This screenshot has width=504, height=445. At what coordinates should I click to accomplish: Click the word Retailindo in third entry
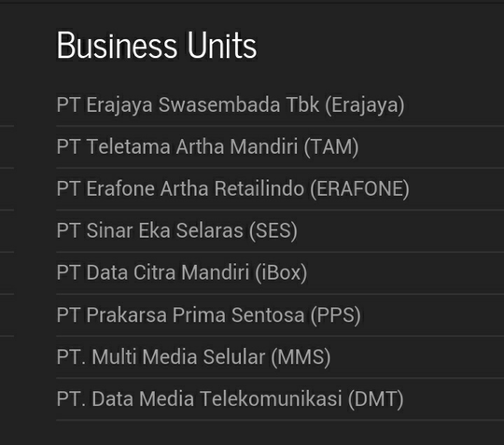tap(259, 188)
